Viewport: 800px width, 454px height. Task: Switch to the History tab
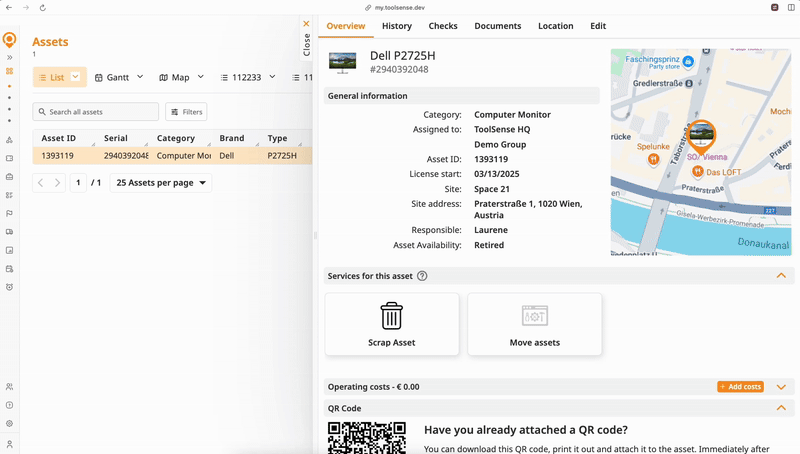pyautogui.click(x=396, y=26)
